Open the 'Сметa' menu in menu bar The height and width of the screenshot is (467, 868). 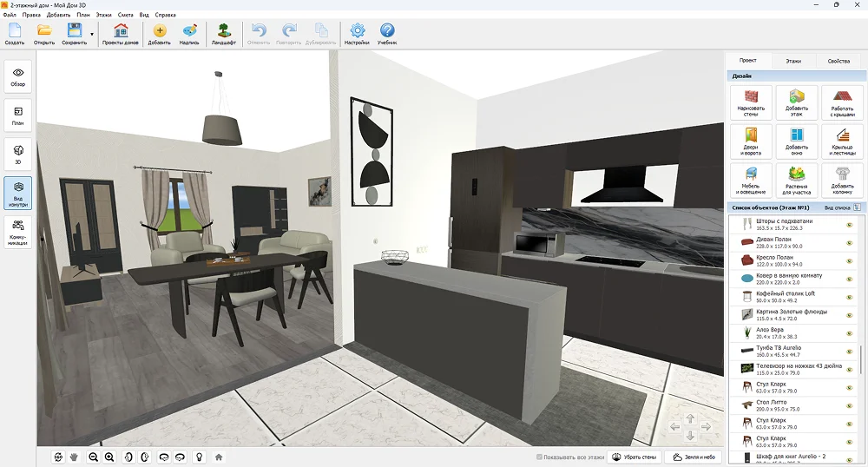pyautogui.click(x=125, y=15)
